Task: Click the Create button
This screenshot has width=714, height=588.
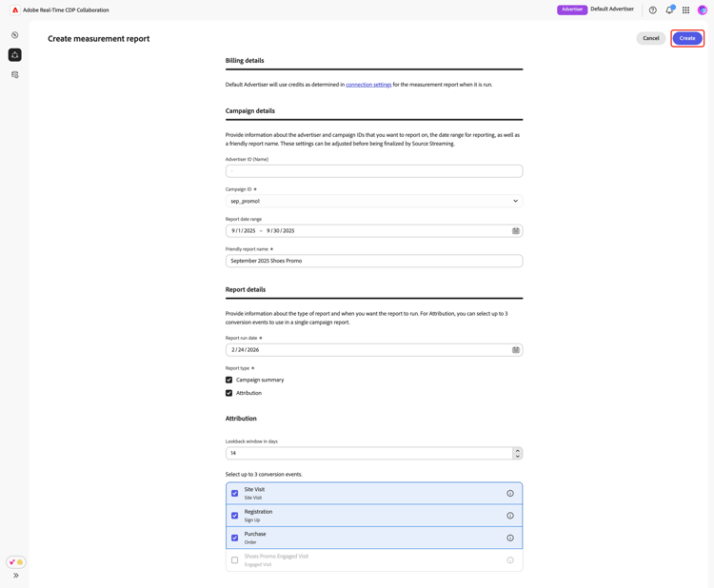Action: click(687, 38)
